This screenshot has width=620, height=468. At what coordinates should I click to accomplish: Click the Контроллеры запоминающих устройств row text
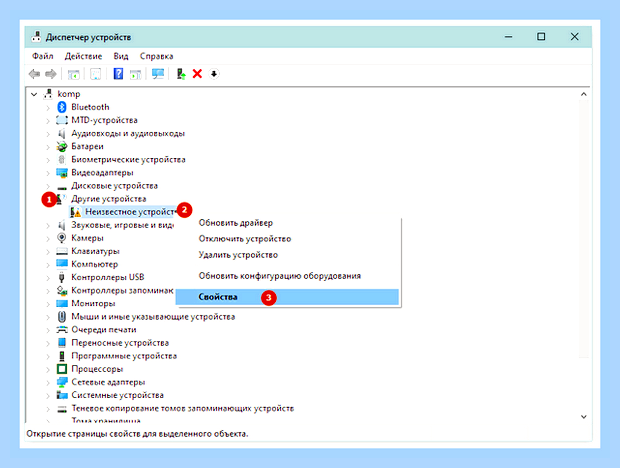pyautogui.click(x=122, y=291)
